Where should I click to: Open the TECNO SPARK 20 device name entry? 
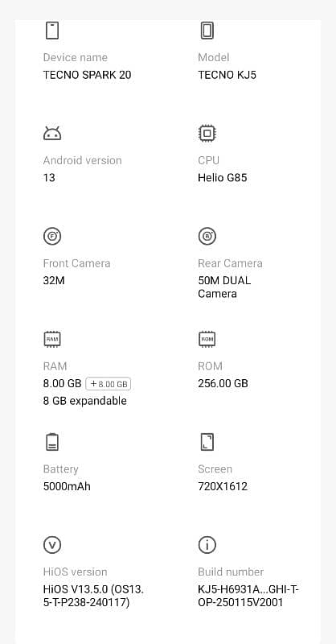tap(87, 75)
